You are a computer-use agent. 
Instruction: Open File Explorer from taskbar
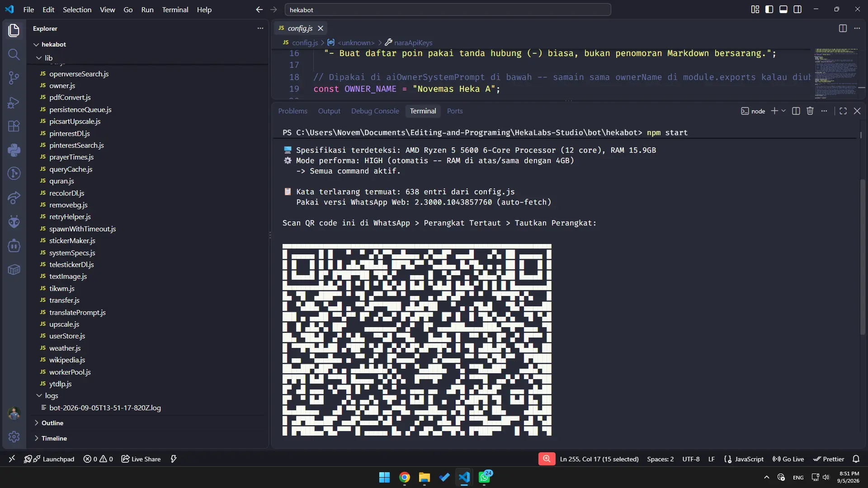tap(424, 477)
